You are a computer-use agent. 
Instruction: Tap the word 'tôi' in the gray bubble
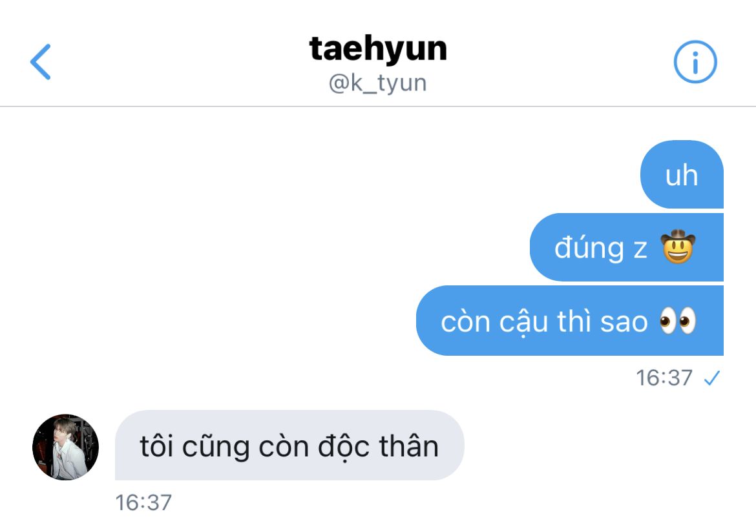click(156, 446)
